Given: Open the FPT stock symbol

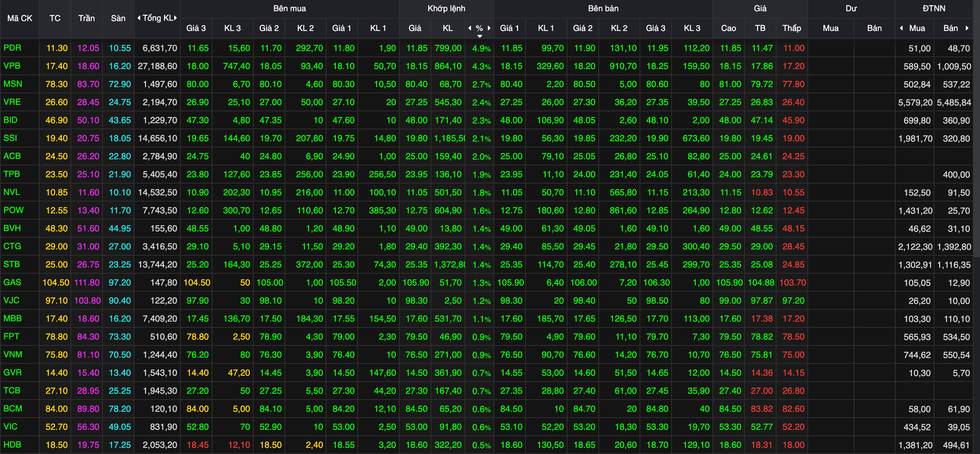Looking at the screenshot, I should [x=11, y=336].
